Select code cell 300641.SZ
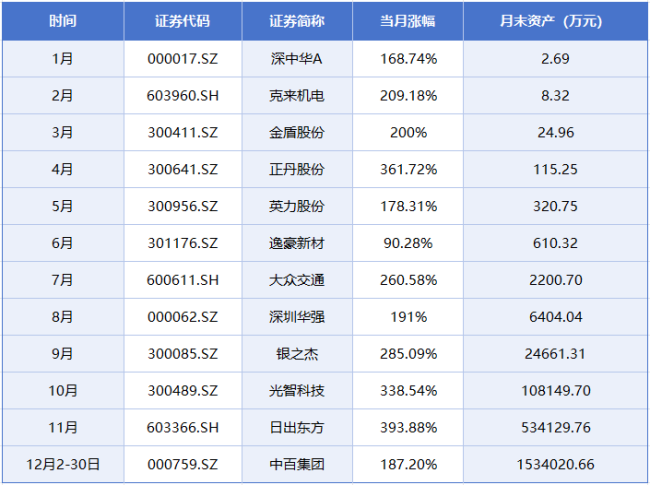The image size is (650, 485). (183, 170)
